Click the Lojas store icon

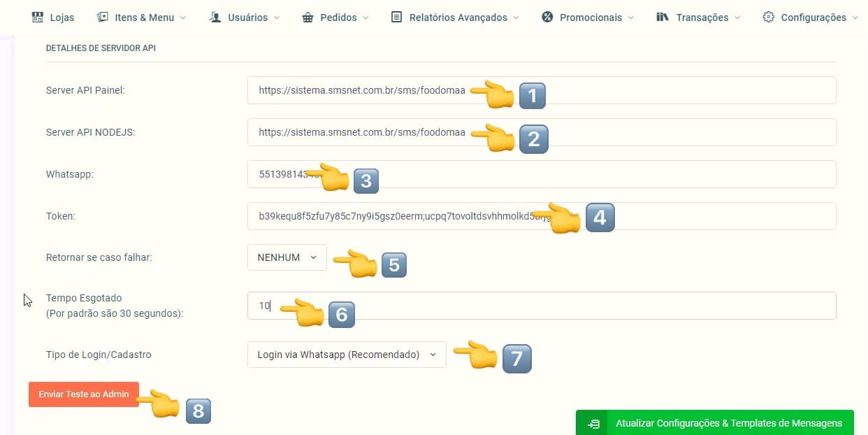click(x=38, y=17)
